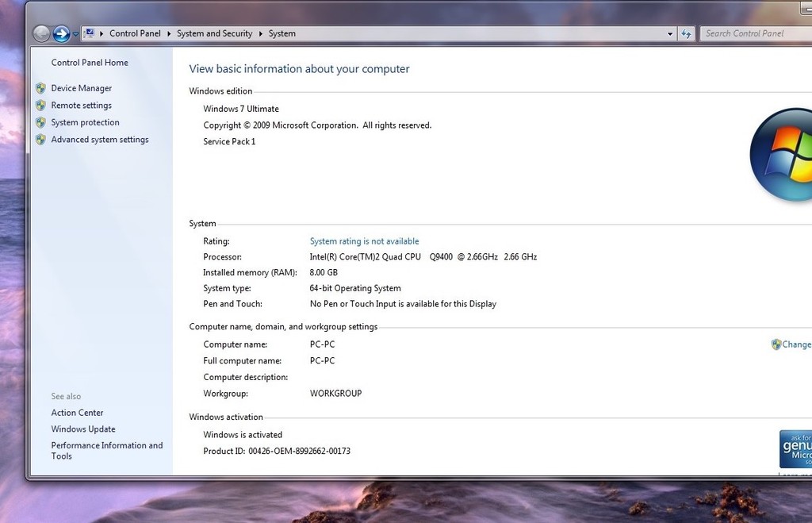The height and width of the screenshot is (523, 812).
Task: Click the 'Service Pack 1' text
Action: (229, 141)
